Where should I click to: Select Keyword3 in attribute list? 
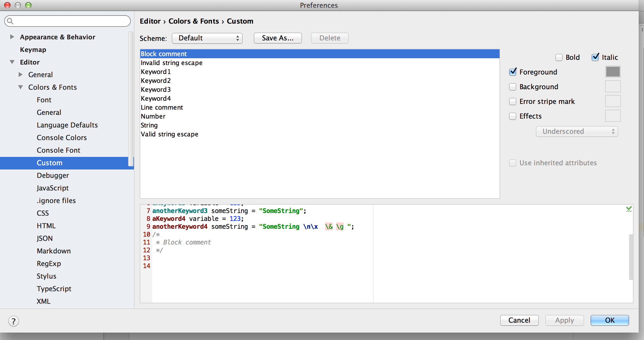pyautogui.click(x=320, y=90)
